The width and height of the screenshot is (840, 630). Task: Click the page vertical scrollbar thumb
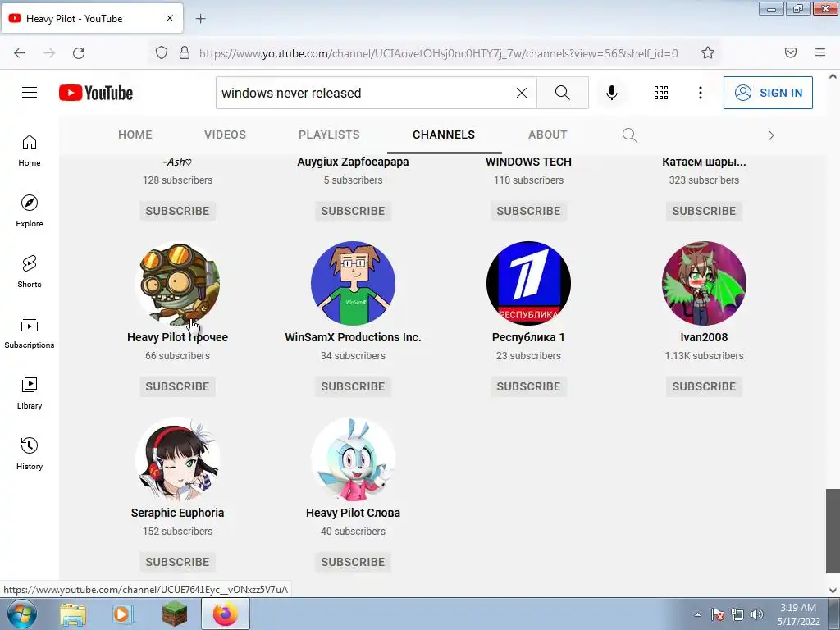[x=833, y=531]
